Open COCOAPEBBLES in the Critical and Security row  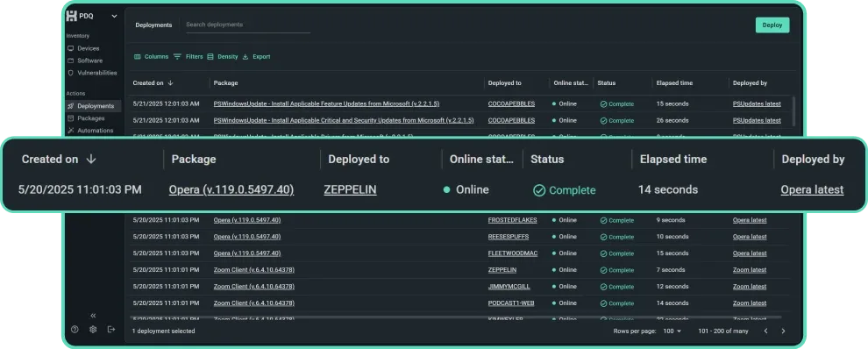click(x=511, y=120)
